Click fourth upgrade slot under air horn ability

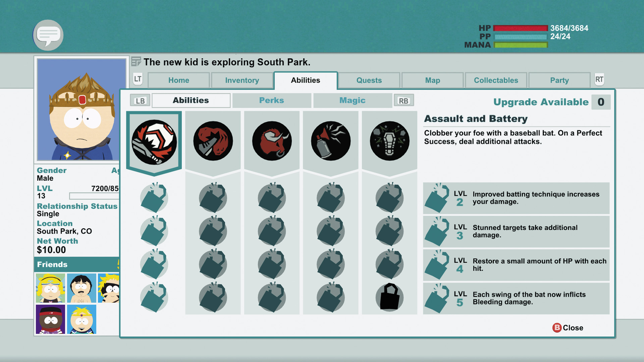click(331, 297)
